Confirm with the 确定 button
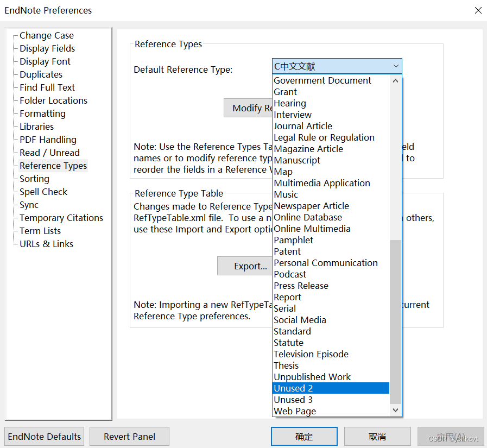 pyautogui.click(x=304, y=437)
